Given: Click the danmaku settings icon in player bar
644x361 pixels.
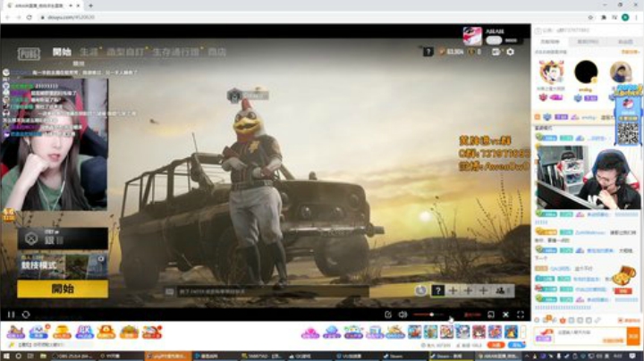Looking at the screenshot, I should [388, 315].
